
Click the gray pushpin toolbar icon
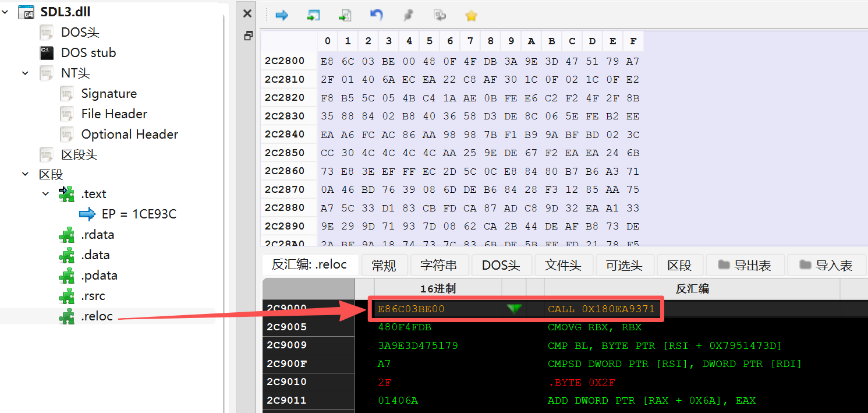pyautogui.click(x=408, y=15)
